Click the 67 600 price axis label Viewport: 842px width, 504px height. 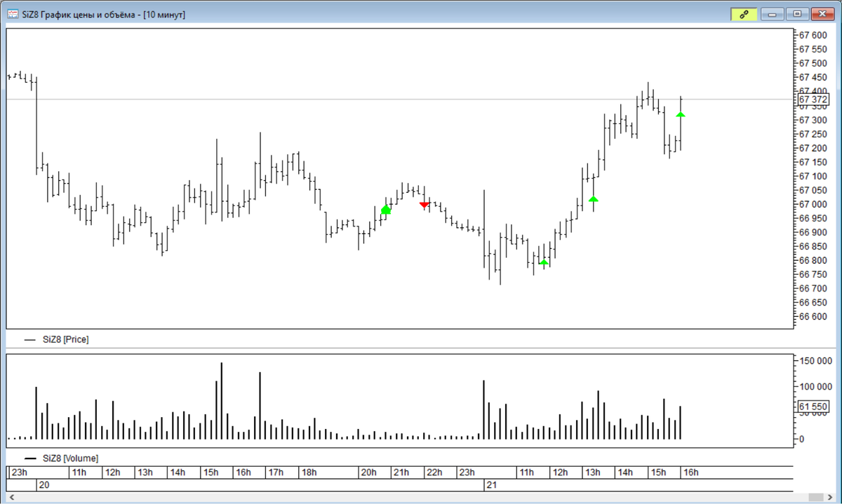813,35
